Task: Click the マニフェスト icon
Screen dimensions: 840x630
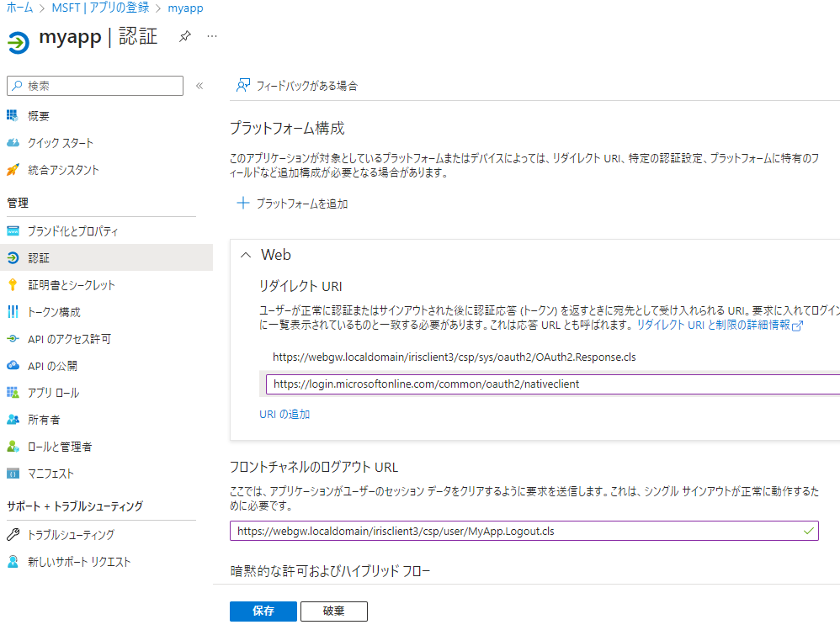Action: 13,474
